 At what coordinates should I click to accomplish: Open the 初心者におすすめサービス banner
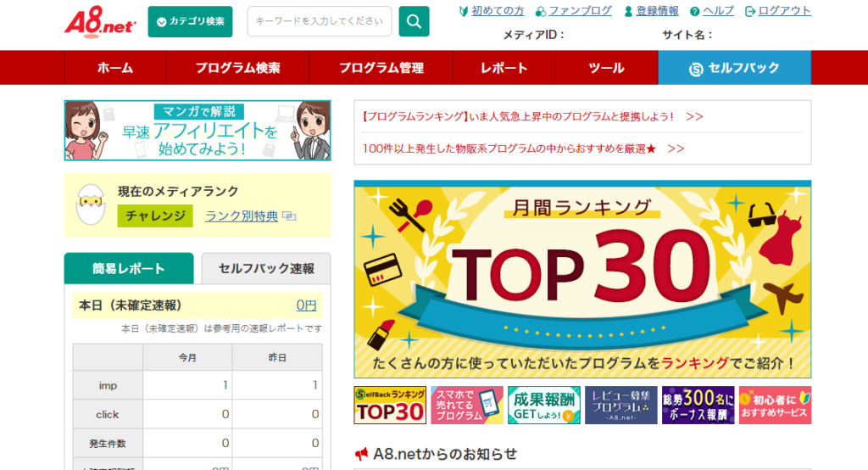tap(775, 405)
